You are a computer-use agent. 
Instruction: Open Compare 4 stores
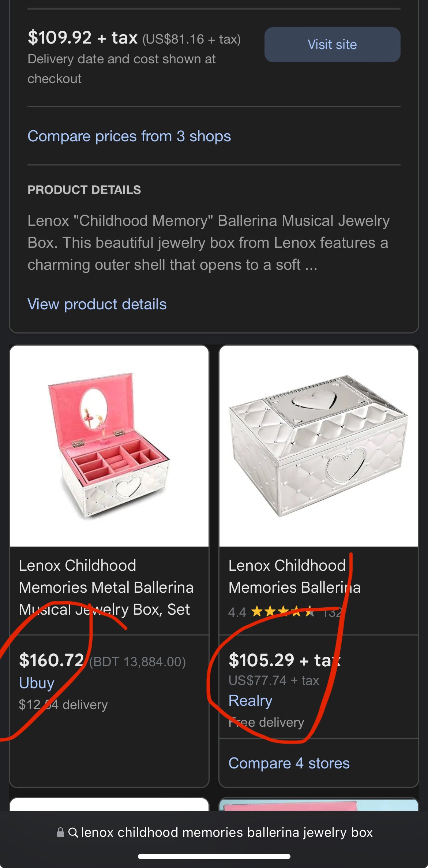tap(289, 764)
